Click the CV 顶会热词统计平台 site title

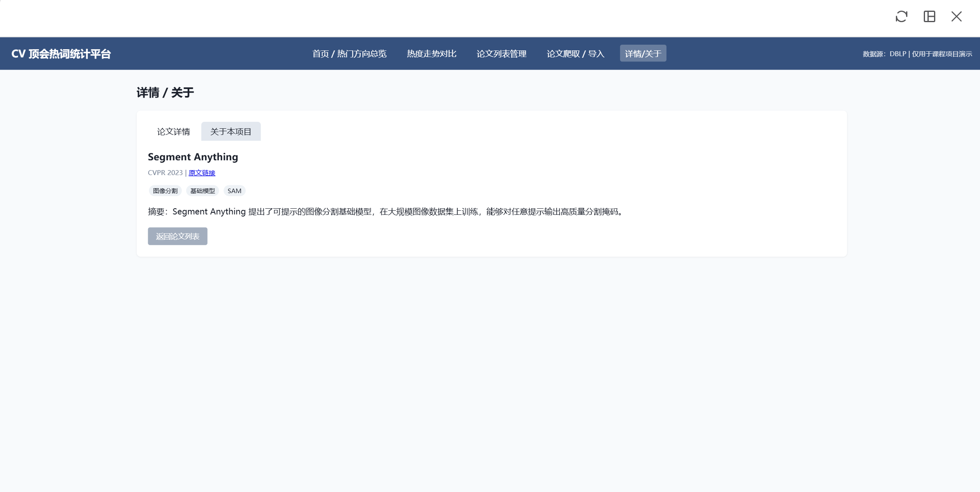coord(61,54)
